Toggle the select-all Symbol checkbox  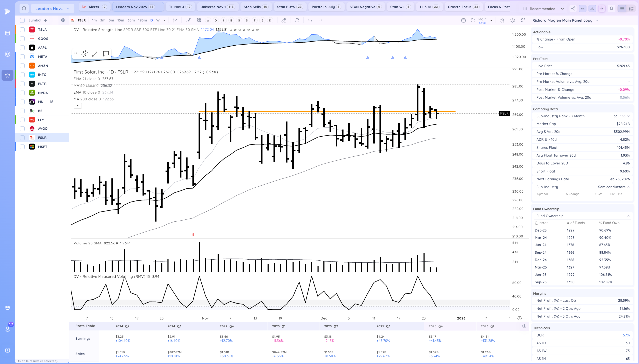coord(22,20)
